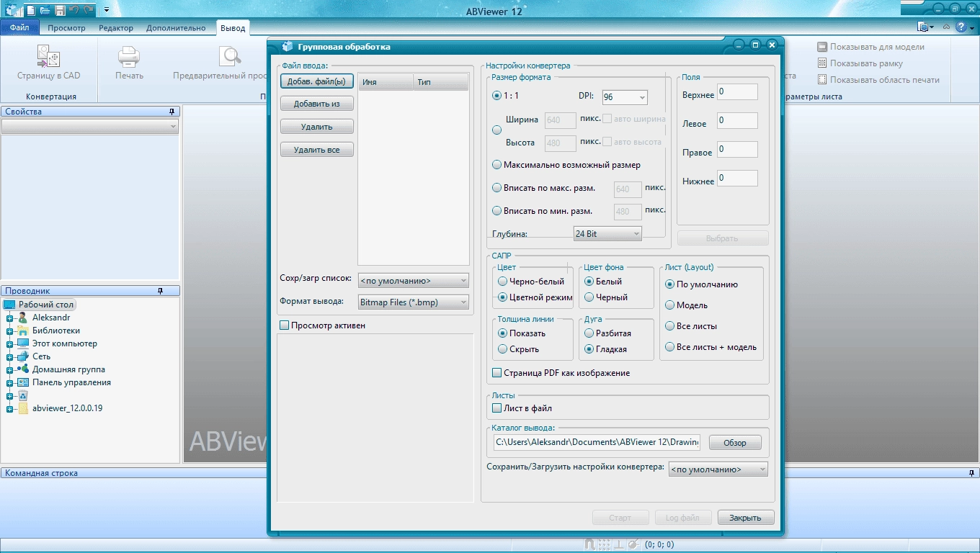The image size is (980, 553).
Task: Click the 'Обзор' browse button
Action: tap(735, 443)
